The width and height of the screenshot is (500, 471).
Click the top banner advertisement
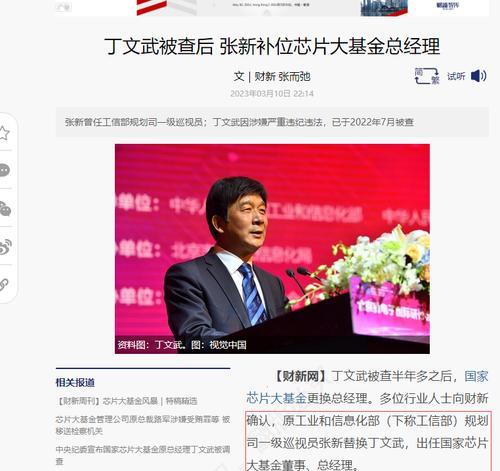click(x=272, y=8)
